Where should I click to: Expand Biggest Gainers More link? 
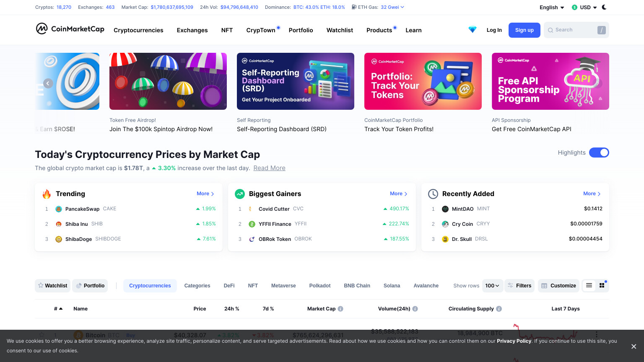(399, 194)
